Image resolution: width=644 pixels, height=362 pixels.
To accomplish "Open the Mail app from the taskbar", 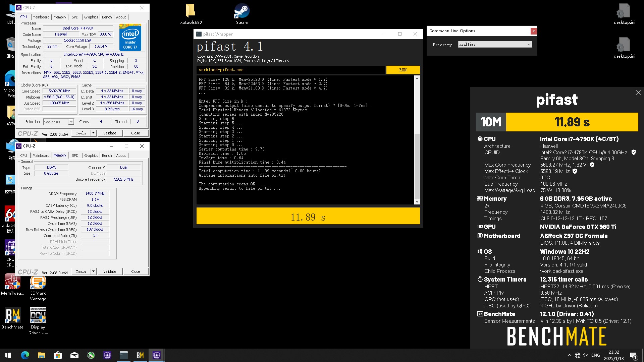I will pos(74,355).
